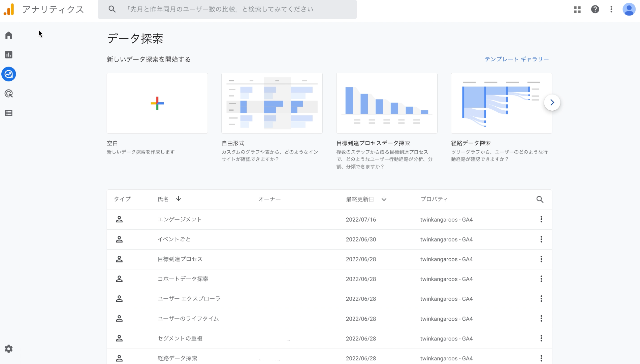The width and height of the screenshot is (640, 364).
Task: Select the Explore icon in sidebar
Action: point(9,74)
